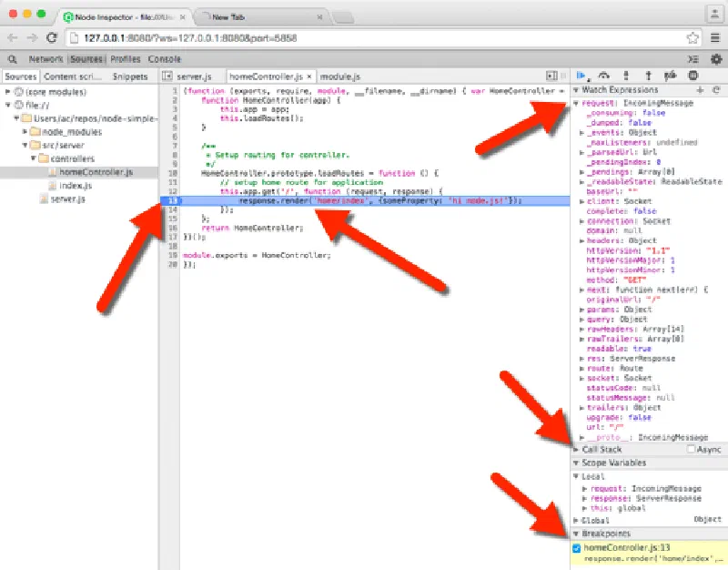Click line number 12 in gutter
728x570 pixels.
pos(173,191)
